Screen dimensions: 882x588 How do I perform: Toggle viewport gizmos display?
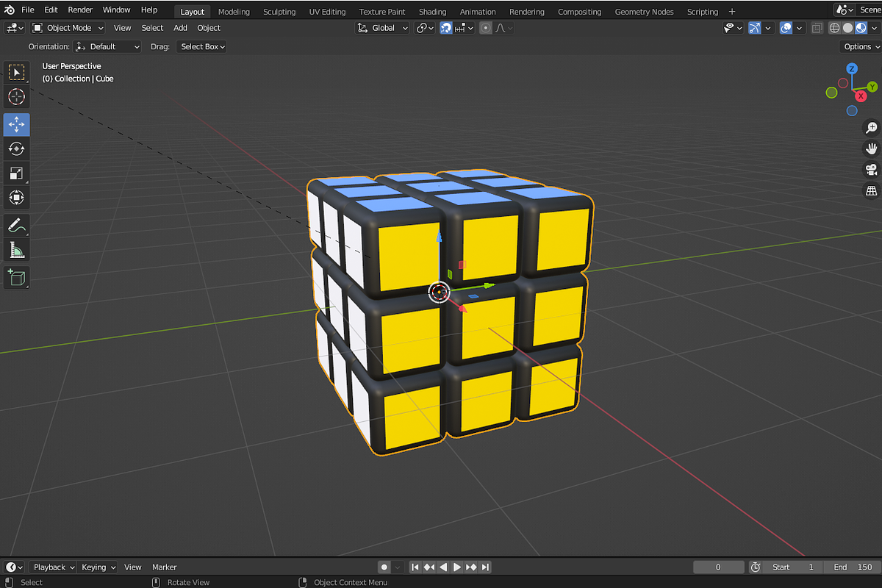[x=755, y=28]
